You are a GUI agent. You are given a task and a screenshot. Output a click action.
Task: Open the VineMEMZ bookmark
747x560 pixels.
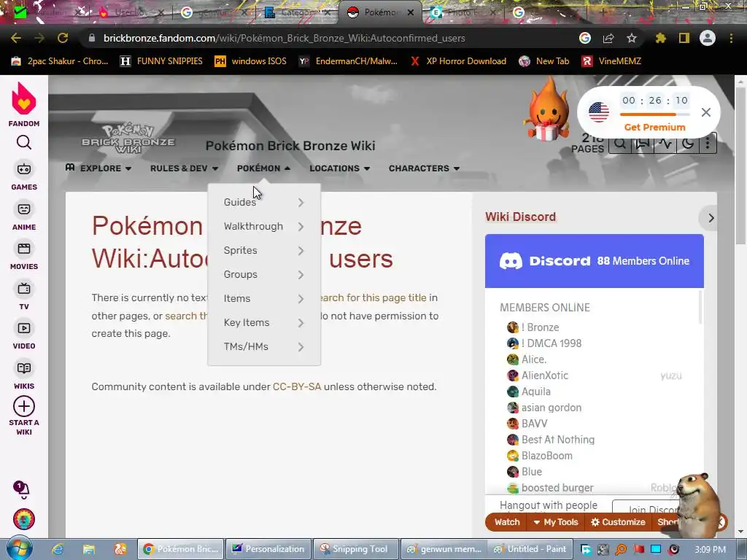point(612,61)
